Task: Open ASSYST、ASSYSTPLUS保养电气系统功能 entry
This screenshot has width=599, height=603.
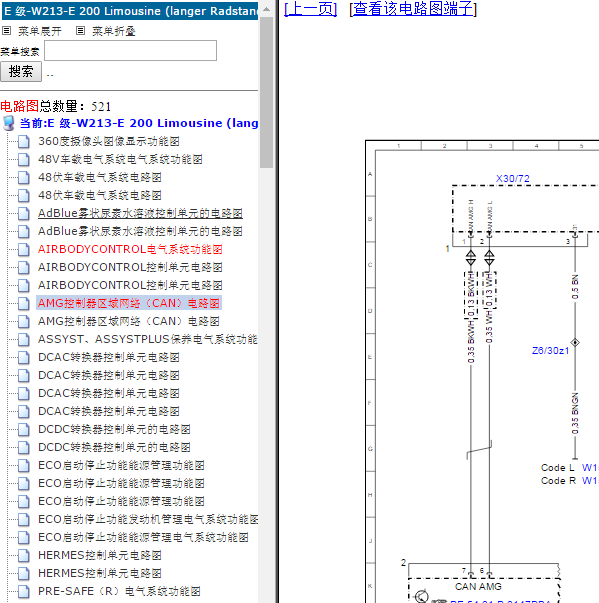Action: coord(148,340)
